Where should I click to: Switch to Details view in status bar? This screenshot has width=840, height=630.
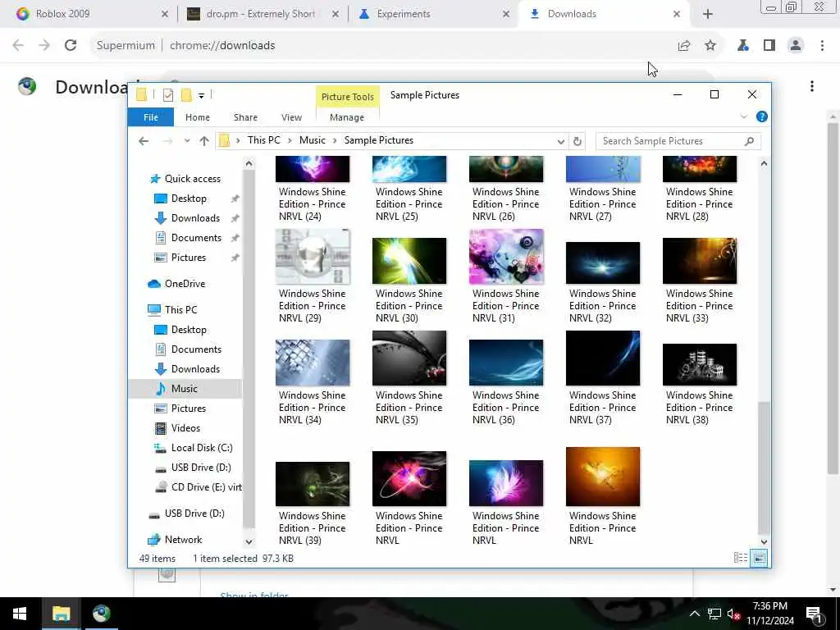click(741, 558)
